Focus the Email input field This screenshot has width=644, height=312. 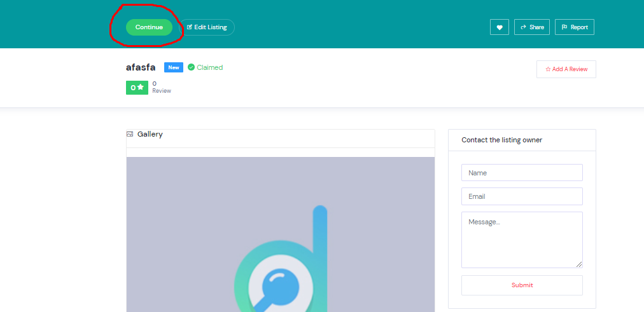[x=522, y=196]
